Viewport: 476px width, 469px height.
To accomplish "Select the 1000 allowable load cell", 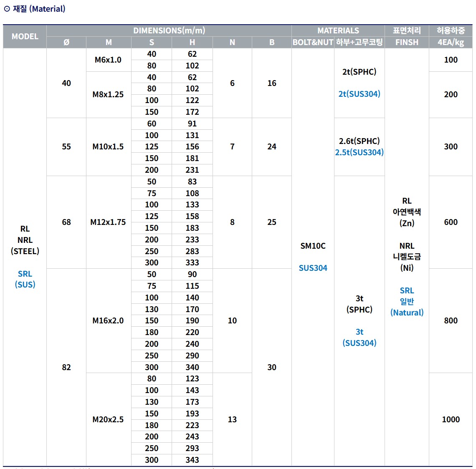I will pyautogui.click(x=451, y=419).
